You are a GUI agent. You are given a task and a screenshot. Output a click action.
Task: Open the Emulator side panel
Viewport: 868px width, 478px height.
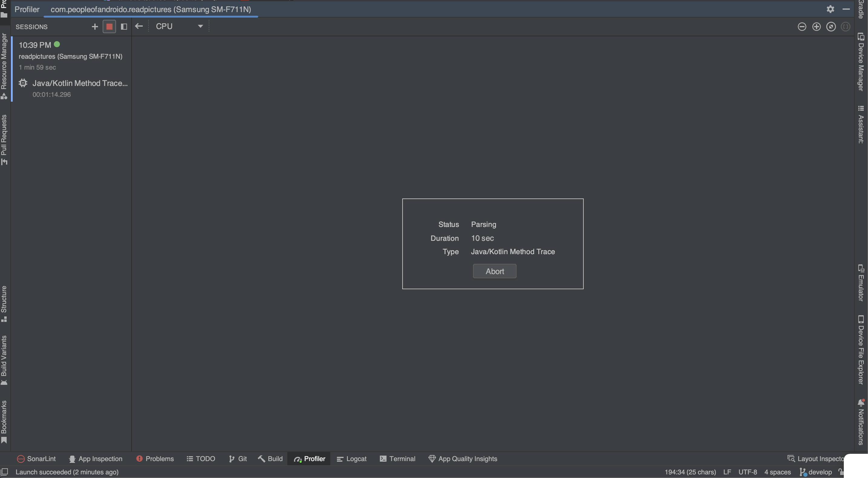point(861,283)
